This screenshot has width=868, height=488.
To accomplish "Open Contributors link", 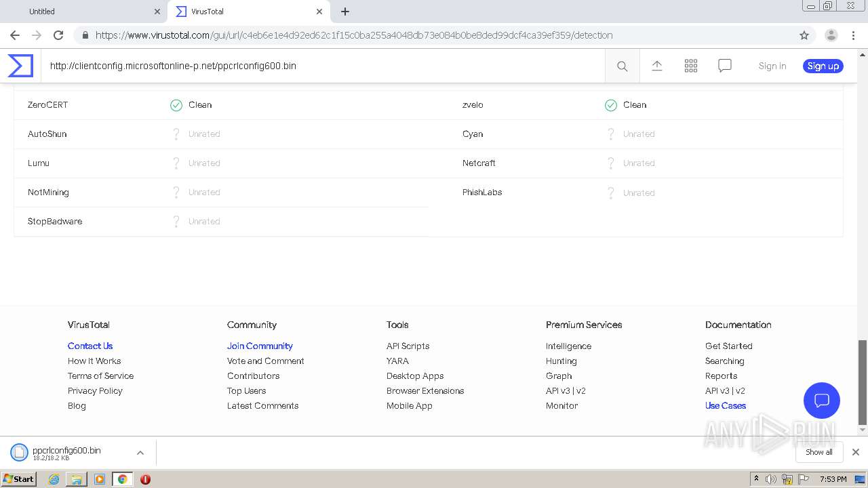I will tap(253, 375).
